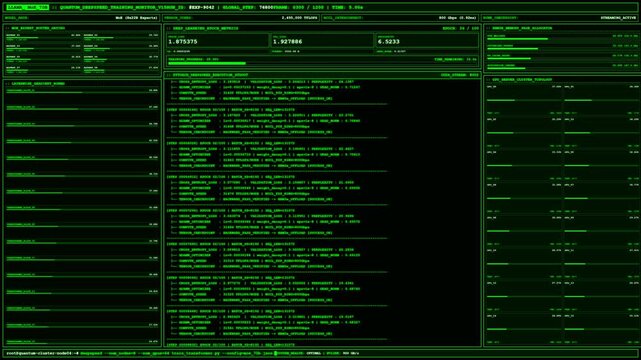Click the training progress bar
641x360 pixels.
[323, 63]
